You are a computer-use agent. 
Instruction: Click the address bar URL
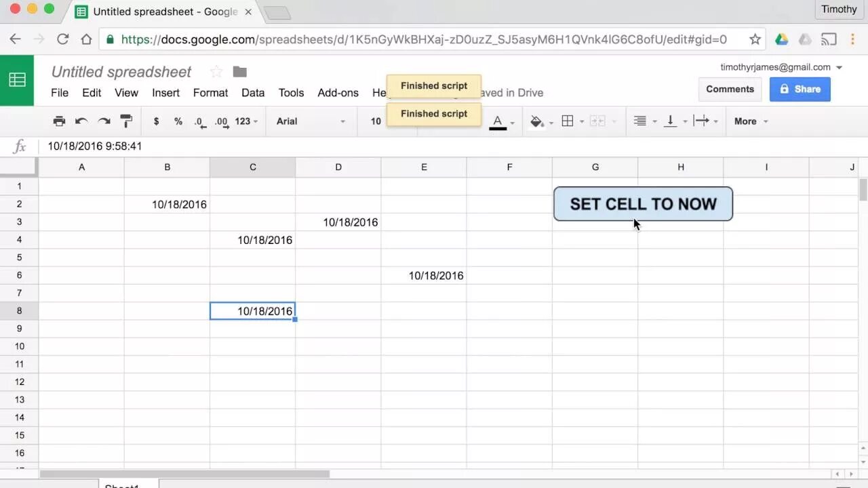424,39
